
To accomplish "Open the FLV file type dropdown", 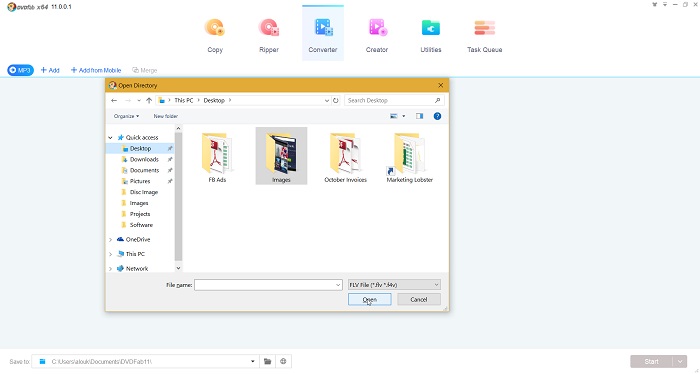I will point(394,285).
